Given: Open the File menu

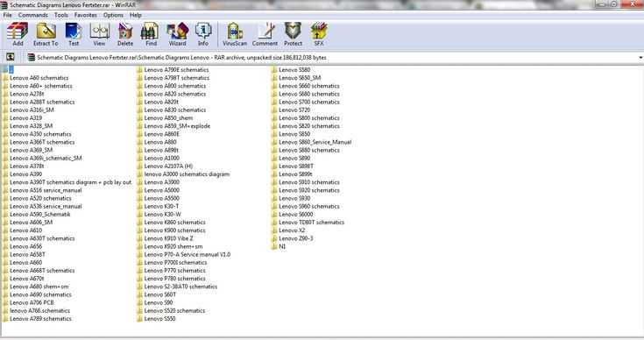Looking at the screenshot, I should pyautogui.click(x=7, y=15).
